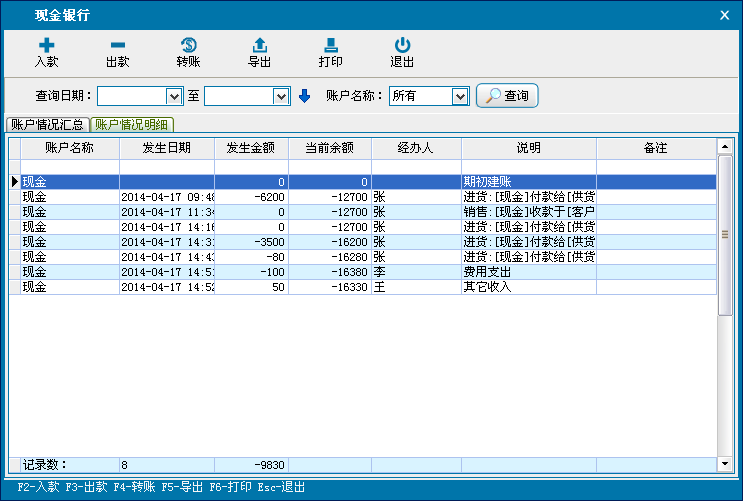This screenshot has width=743, height=501.
Task: Open the 转账 transfer tool
Action: click(188, 46)
